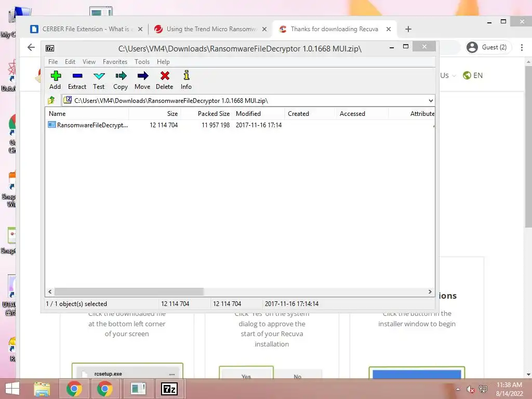Click the Chrome page vertical scrollbar

point(528,147)
